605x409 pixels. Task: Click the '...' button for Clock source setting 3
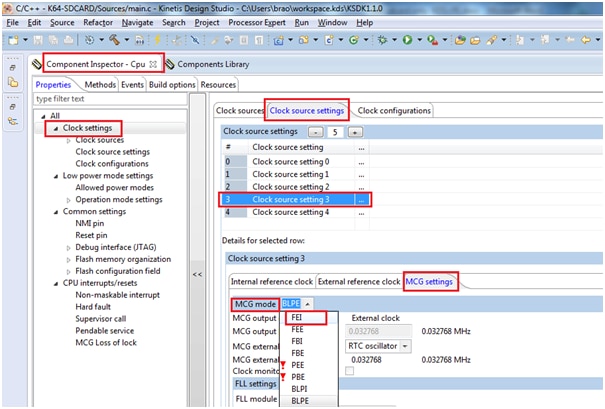[x=361, y=199]
